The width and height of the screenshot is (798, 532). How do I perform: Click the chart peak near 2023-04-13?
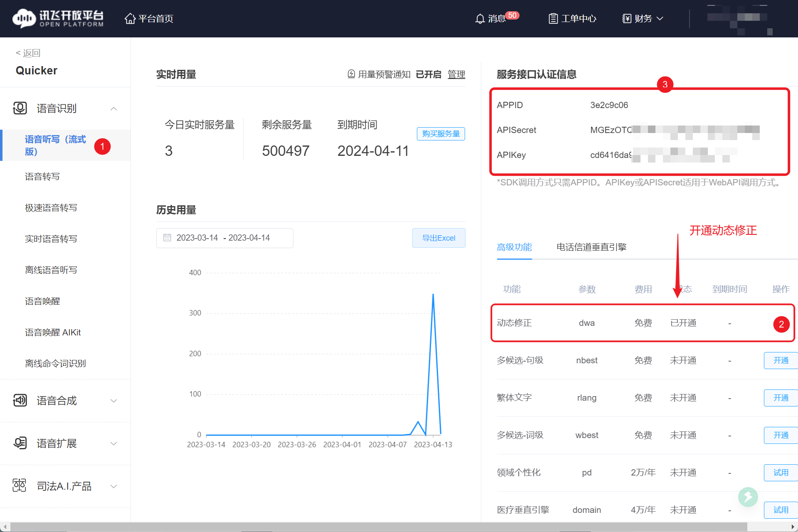point(433,294)
